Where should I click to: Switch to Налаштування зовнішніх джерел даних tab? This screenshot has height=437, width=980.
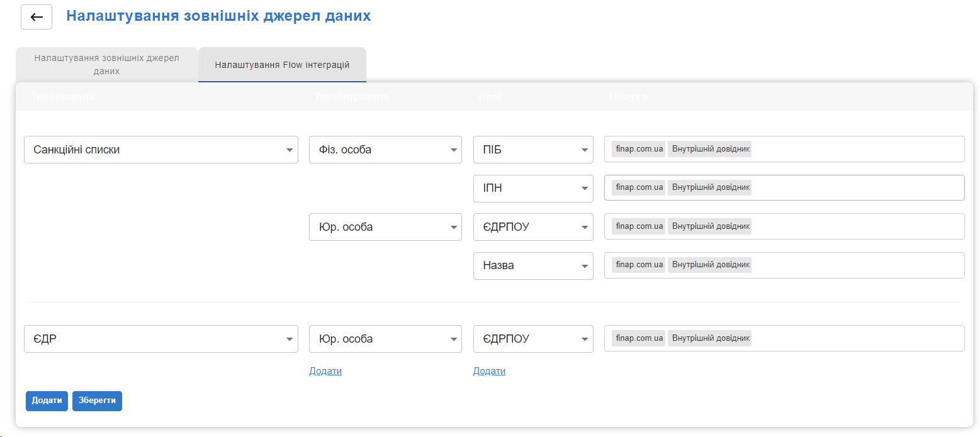[106, 64]
